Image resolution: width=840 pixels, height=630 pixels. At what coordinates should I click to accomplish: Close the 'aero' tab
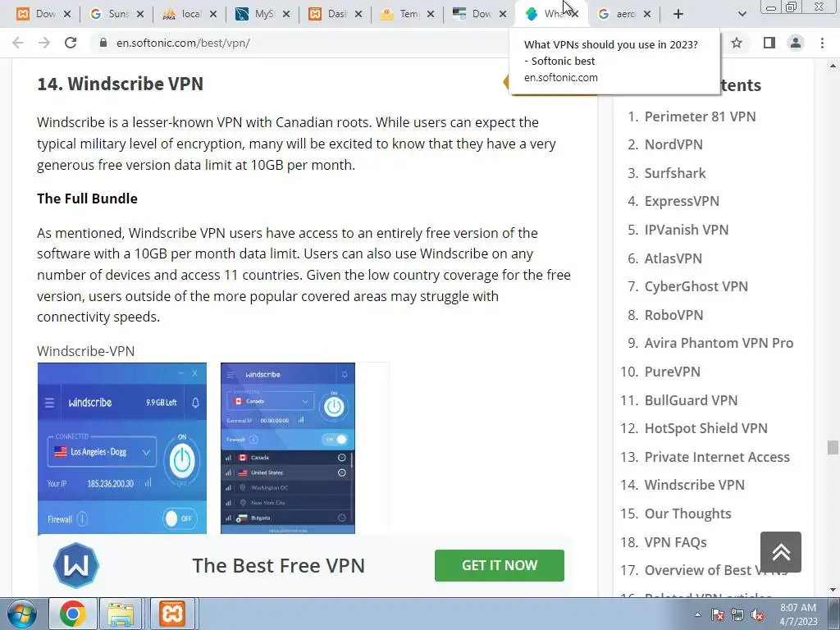(647, 14)
